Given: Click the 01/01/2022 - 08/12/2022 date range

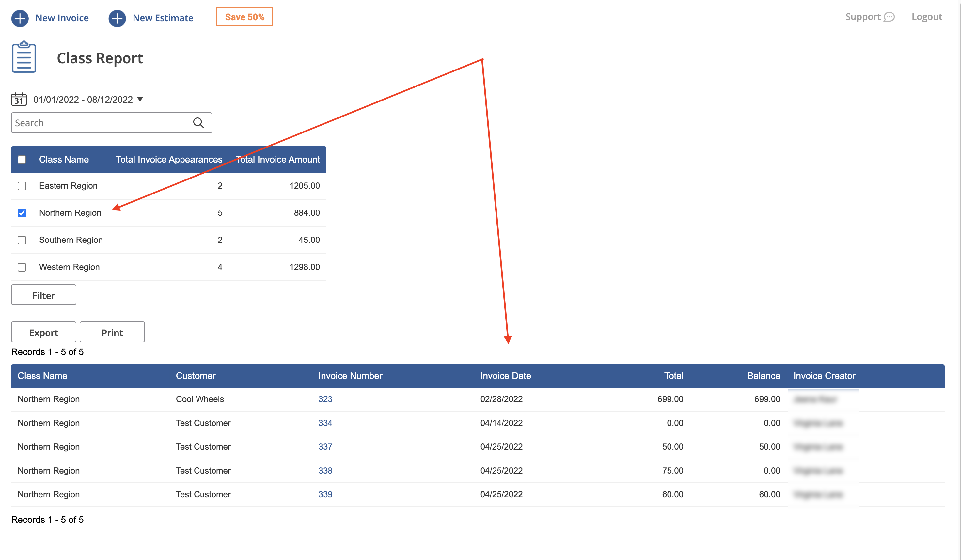Looking at the screenshot, I should 83,100.
